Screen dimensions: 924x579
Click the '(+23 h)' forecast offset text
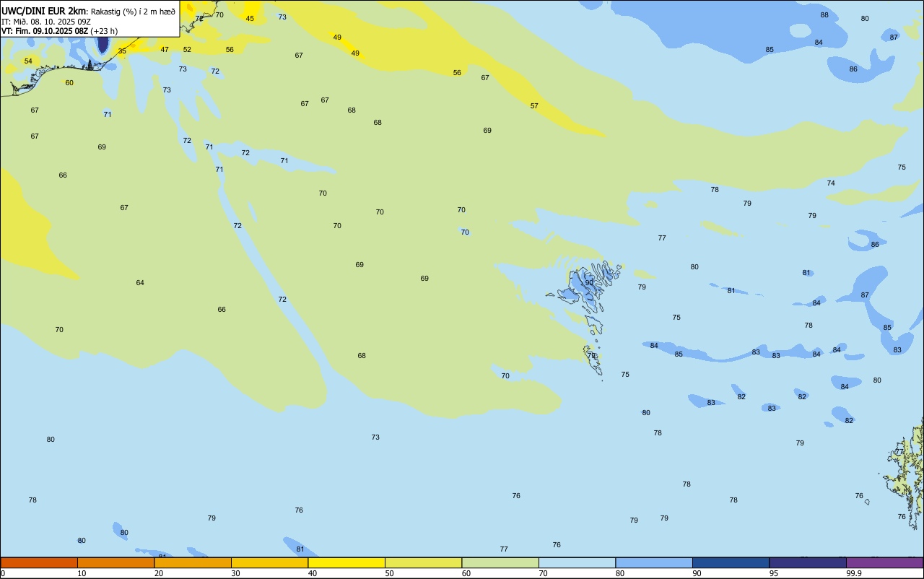pos(104,31)
